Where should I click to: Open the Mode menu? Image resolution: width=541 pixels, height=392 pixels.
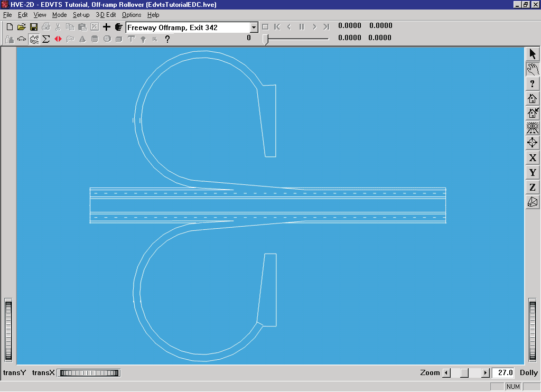tap(59, 15)
